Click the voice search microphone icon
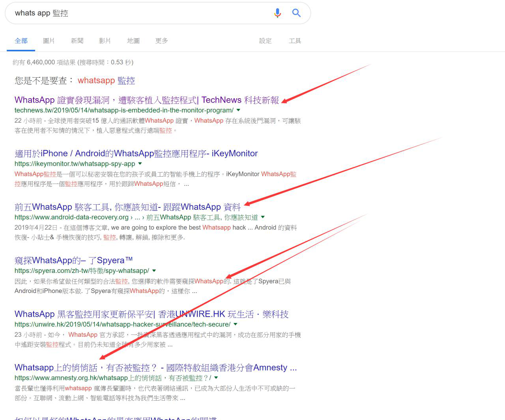The height and width of the screenshot is (420, 505). click(x=277, y=13)
